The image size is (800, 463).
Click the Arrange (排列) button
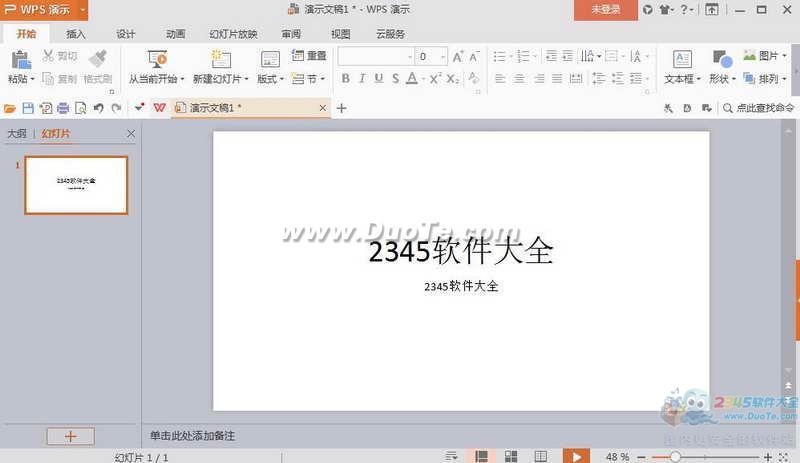point(765,79)
